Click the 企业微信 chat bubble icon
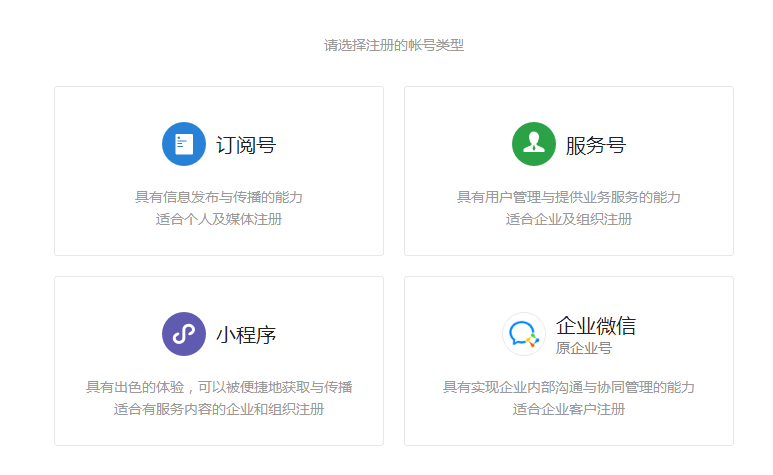This screenshot has height=475, width=773. (x=524, y=334)
